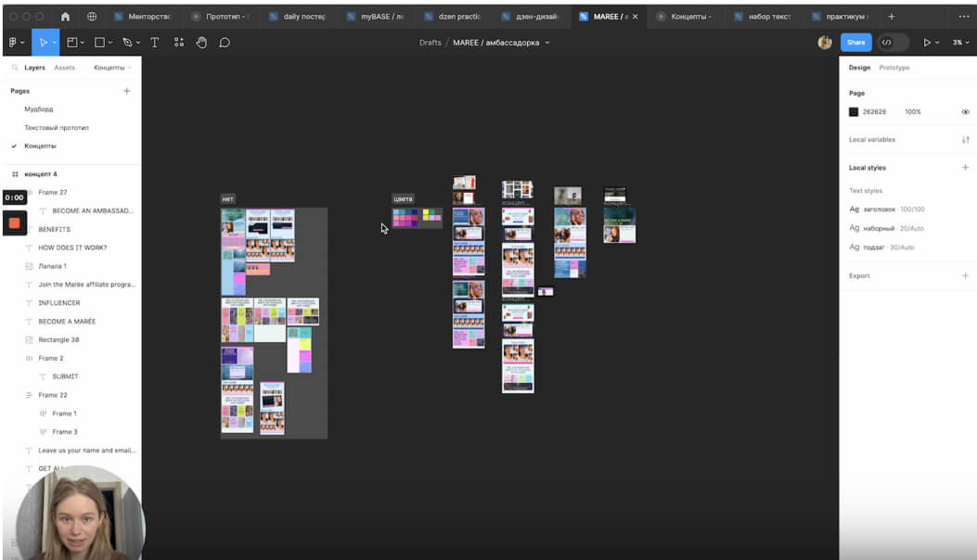Image resolution: width=977 pixels, height=560 pixels.
Task: Select the Frame 22 layer
Action: pos(52,395)
